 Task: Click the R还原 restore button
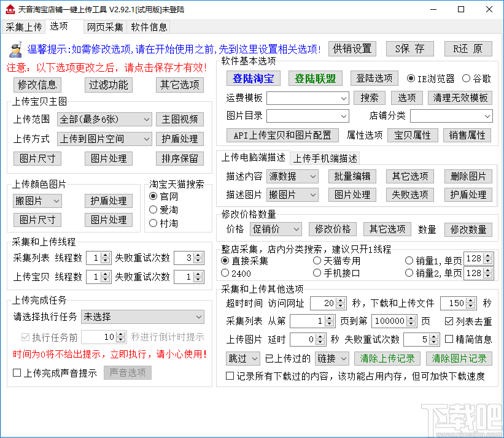468,48
